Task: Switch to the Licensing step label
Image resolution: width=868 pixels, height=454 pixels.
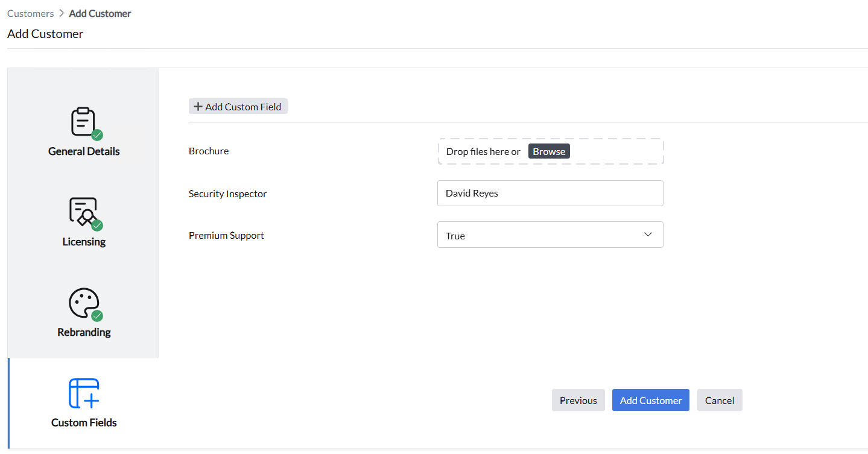Action: pos(84,242)
